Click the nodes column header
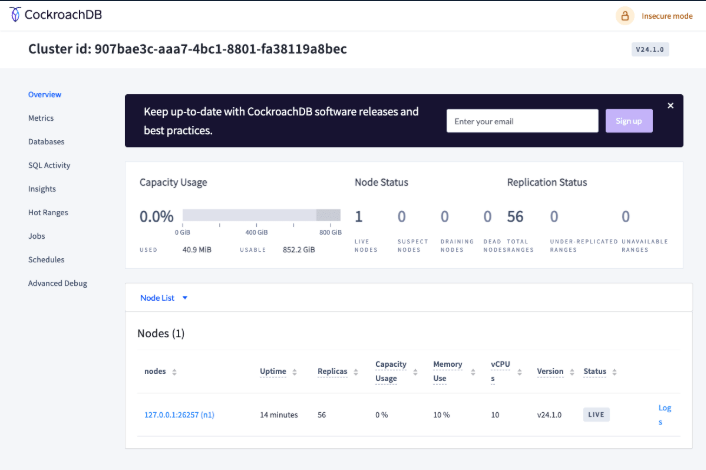706x470 pixels. 155,371
